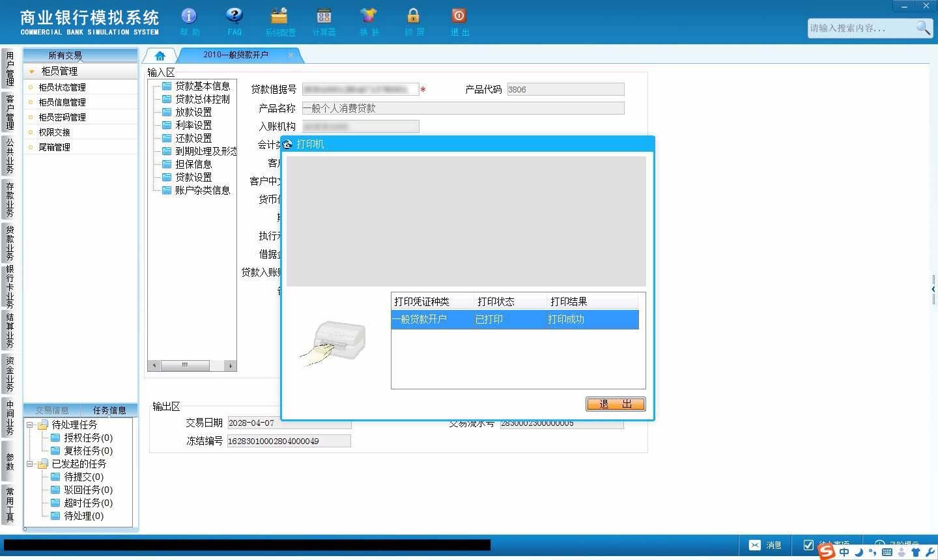The image size is (938, 560).
Task: Open the 贷款业务 side tab
Action: 10,242
